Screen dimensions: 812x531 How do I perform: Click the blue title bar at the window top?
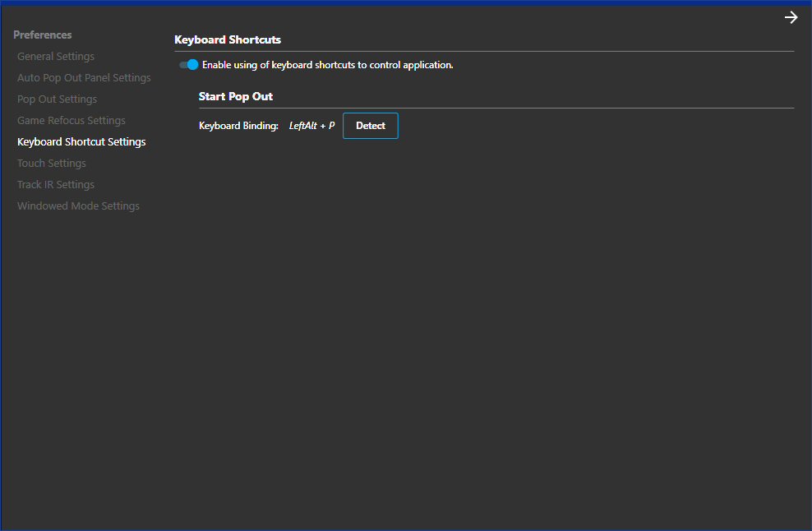[406, 2]
